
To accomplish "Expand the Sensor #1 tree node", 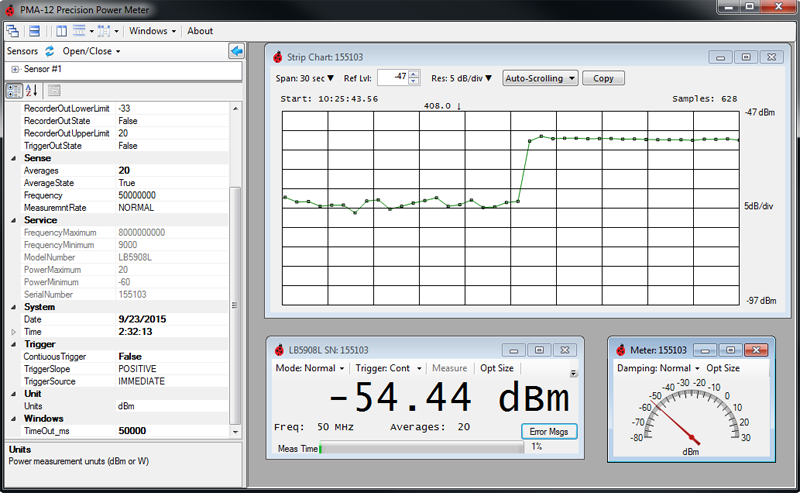I will point(15,69).
